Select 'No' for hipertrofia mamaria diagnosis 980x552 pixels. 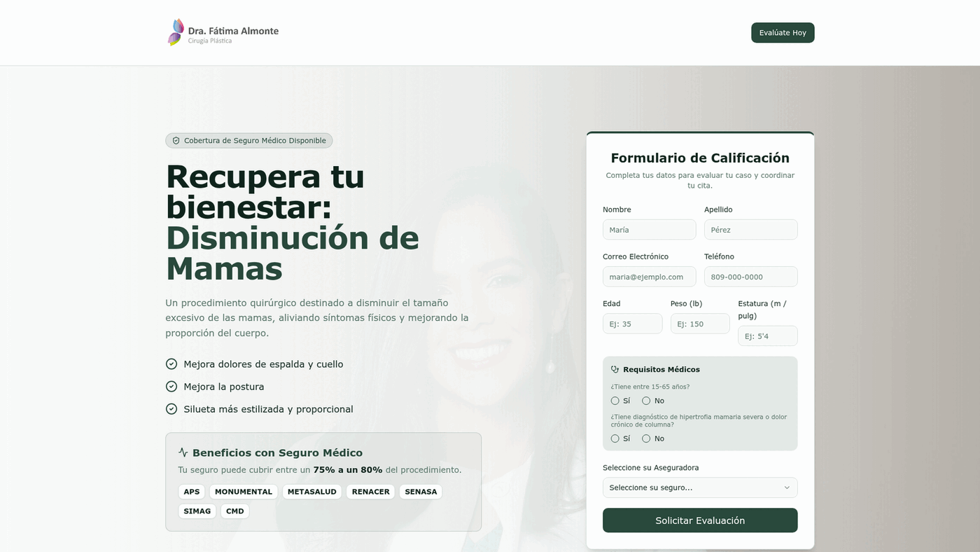(646, 439)
